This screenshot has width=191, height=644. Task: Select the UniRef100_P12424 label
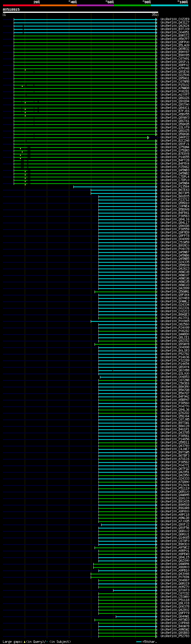tap(175, 485)
